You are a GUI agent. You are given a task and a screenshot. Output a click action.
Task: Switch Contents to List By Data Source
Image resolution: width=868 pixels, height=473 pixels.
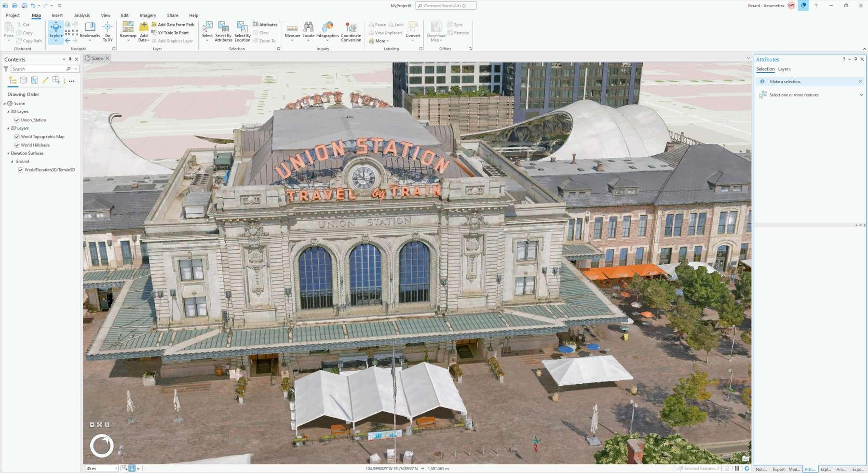point(24,80)
